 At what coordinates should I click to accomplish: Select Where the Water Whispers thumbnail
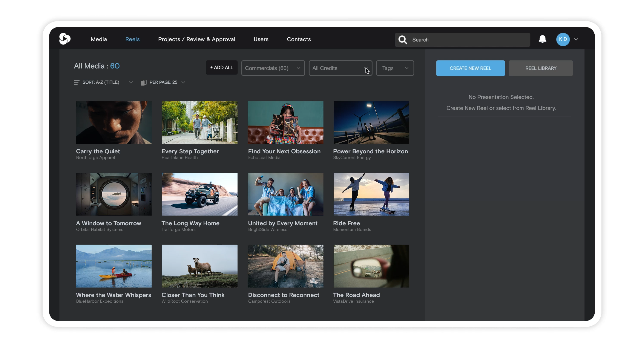114,266
